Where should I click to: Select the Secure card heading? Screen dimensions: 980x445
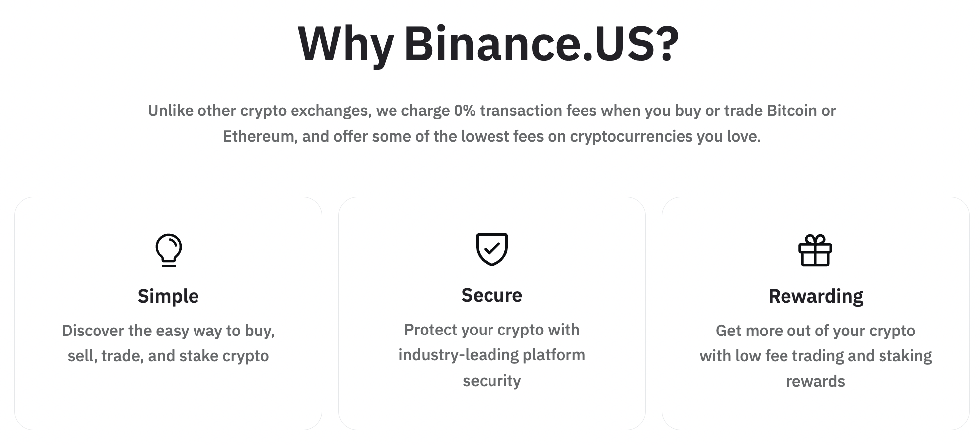coord(492,295)
